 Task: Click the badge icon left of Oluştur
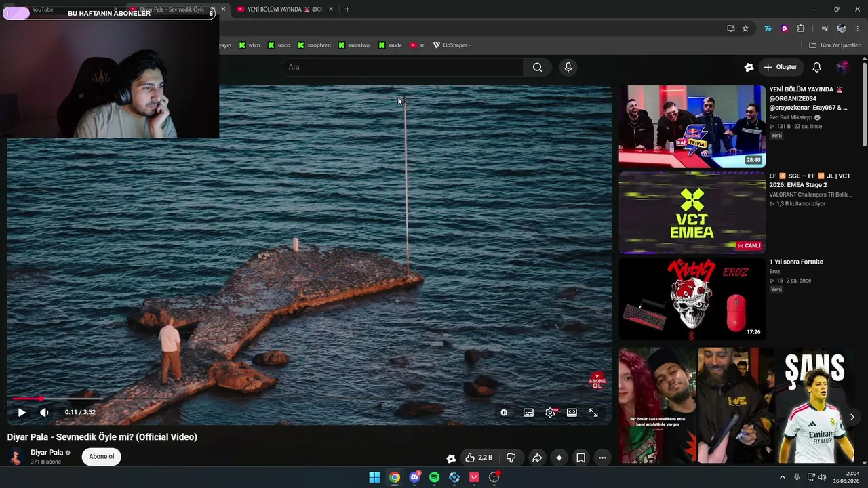[749, 67]
